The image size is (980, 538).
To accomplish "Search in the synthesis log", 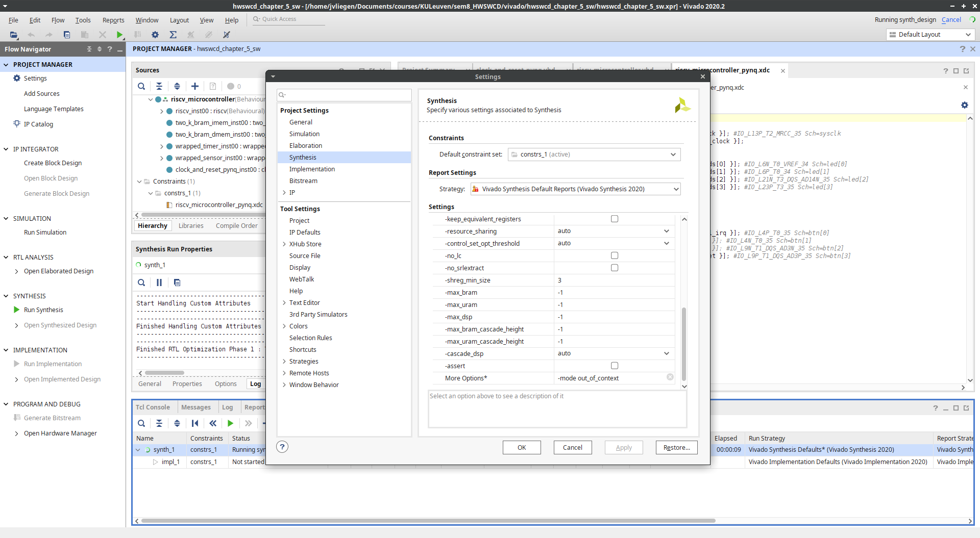I will [141, 283].
